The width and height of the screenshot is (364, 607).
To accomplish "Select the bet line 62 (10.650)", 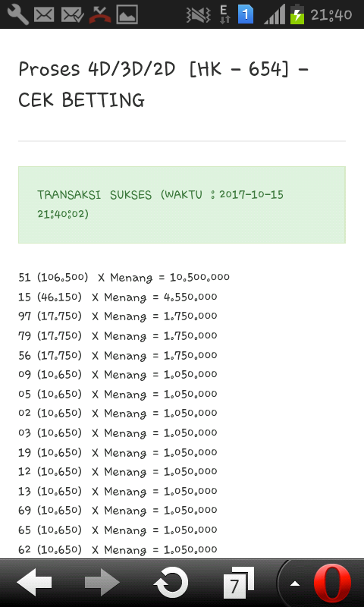I will tap(118, 549).
